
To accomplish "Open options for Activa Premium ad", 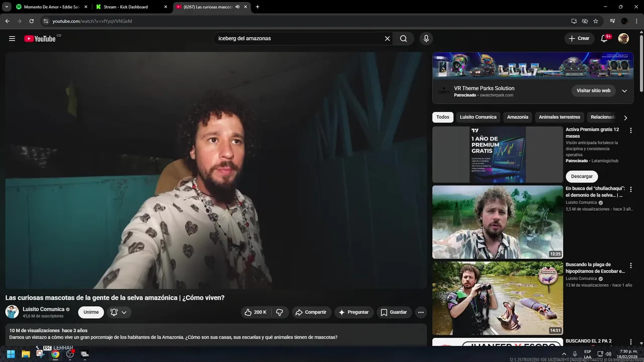I will point(631,130).
